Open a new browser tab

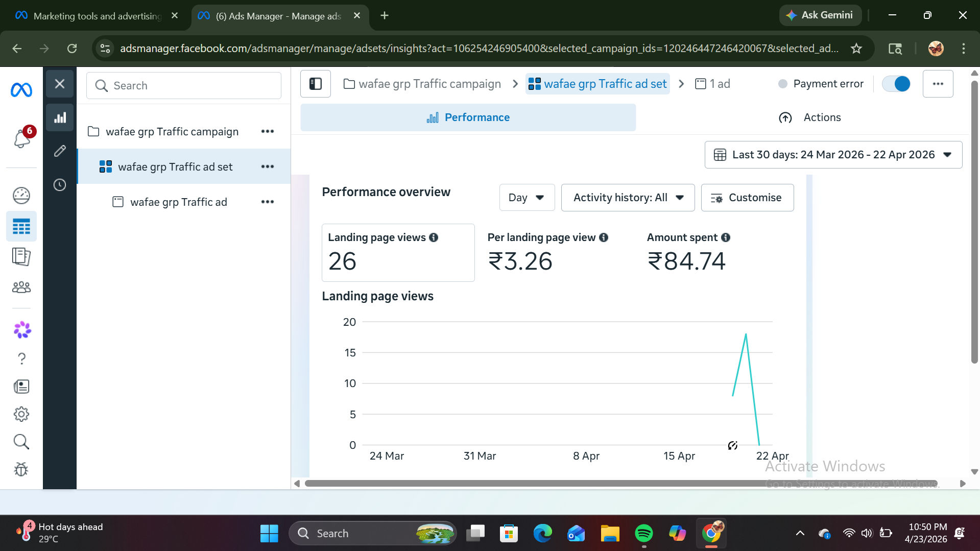pyautogui.click(x=385, y=16)
